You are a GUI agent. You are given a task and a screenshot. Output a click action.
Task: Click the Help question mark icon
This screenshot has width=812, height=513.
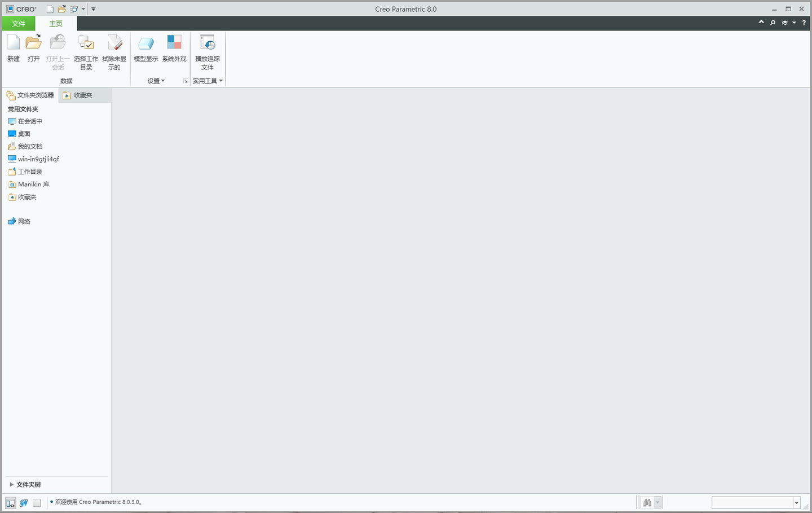click(804, 23)
